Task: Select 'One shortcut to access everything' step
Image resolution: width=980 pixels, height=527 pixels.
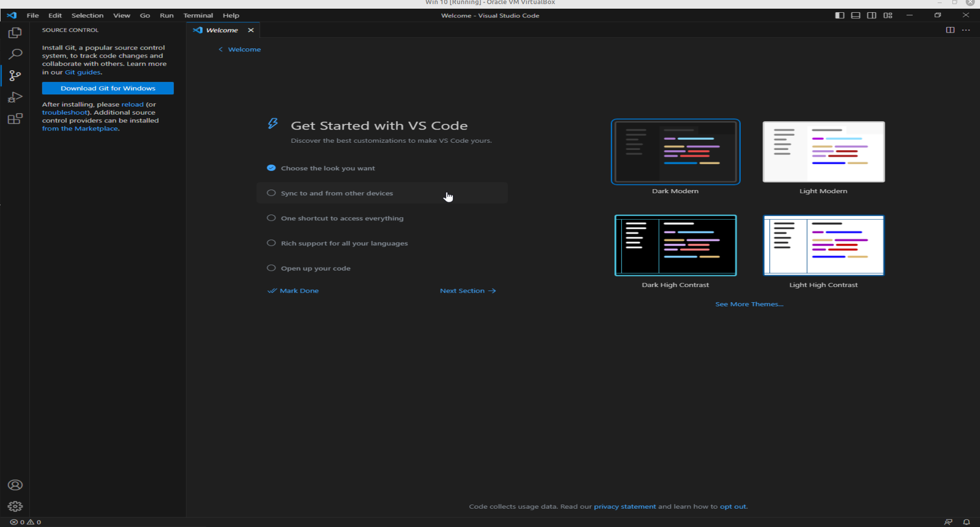Action: [x=382, y=218]
